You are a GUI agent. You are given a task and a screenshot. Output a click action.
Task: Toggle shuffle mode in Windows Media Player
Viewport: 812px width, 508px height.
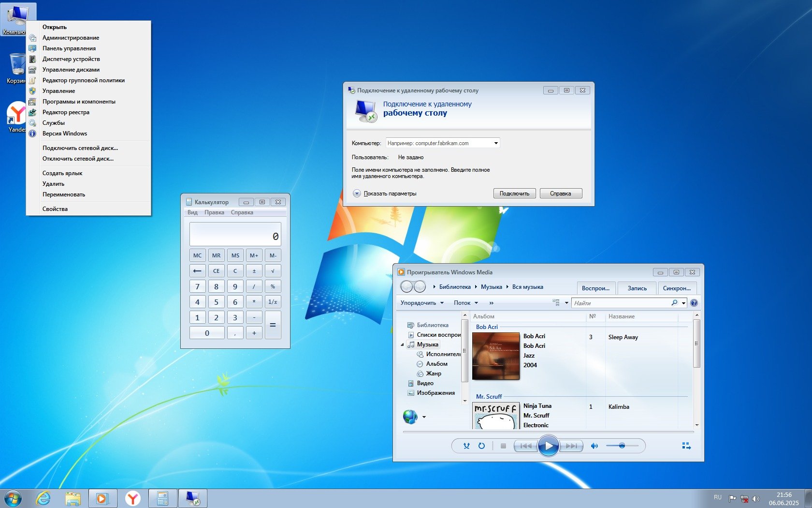pyautogui.click(x=466, y=446)
